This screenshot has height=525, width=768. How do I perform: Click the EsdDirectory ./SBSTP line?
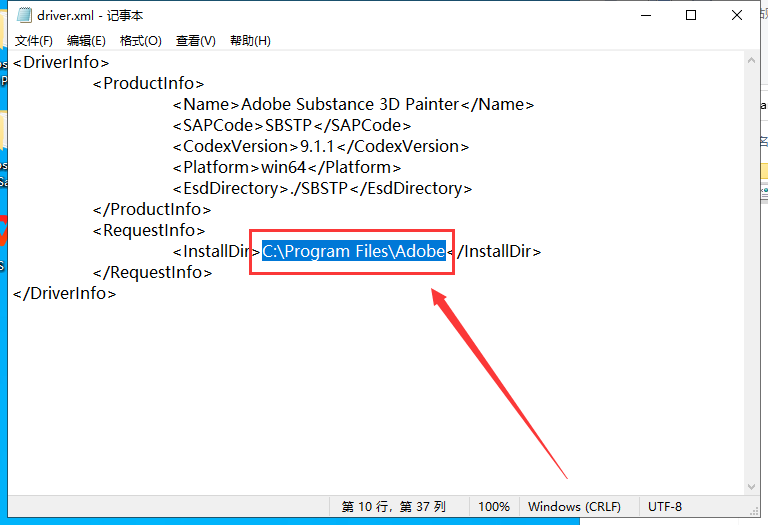(x=322, y=189)
